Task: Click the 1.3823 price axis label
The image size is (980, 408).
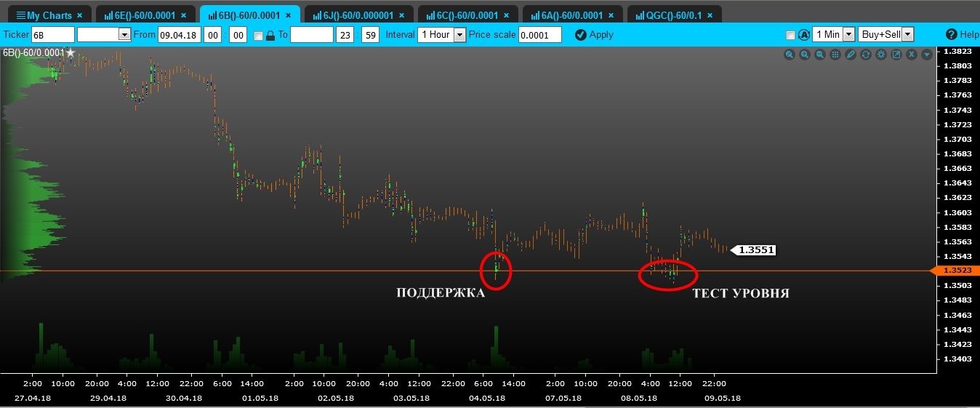Action: 957,51
